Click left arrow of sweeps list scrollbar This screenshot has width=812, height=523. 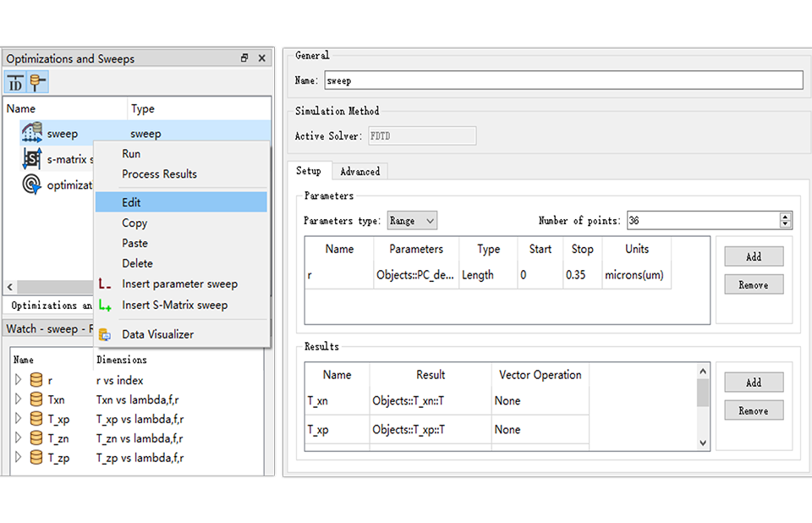tap(10, 287)
